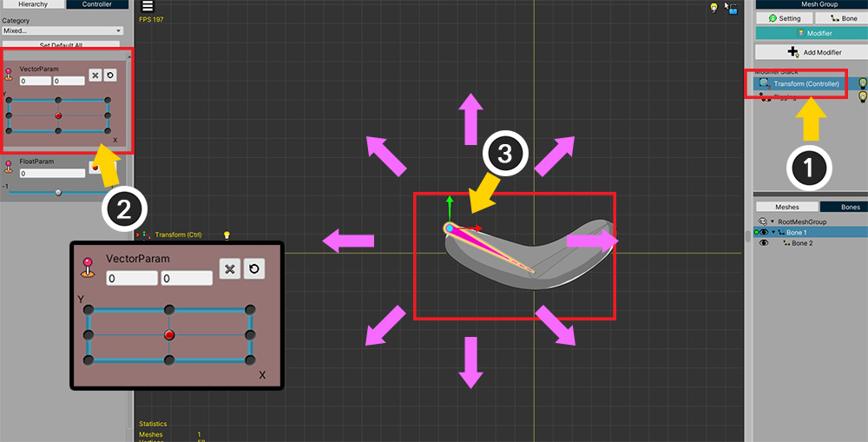Screen dimensions: 868x442
Task: Click the Transform (Ctrl) label in viewport
Action: click(178, 234)
